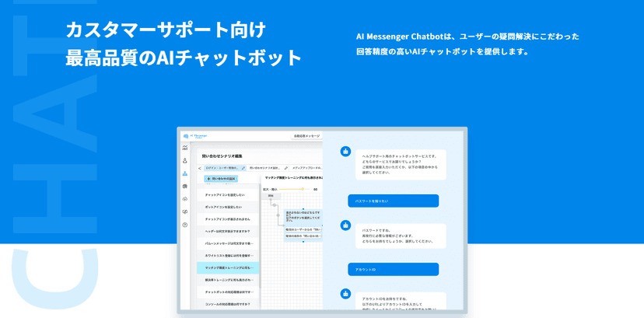Choose the パスワードを知りたい reply button

(x=393, y=201)
